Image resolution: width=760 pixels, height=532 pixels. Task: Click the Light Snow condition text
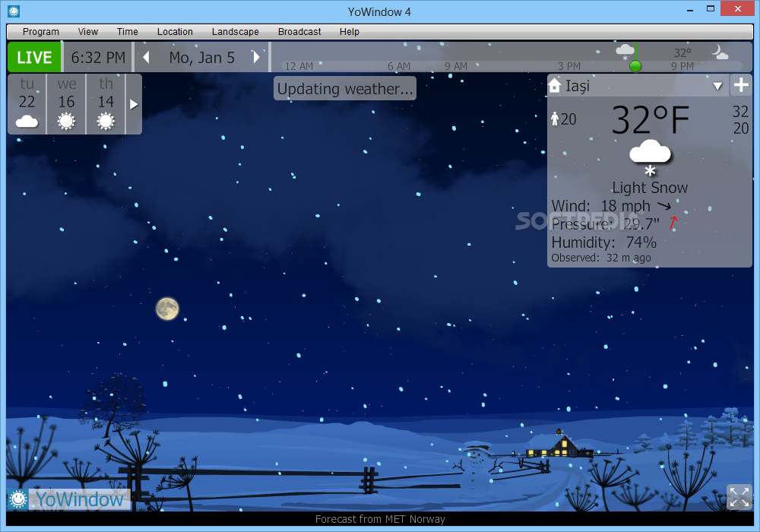tap(650, 188)
